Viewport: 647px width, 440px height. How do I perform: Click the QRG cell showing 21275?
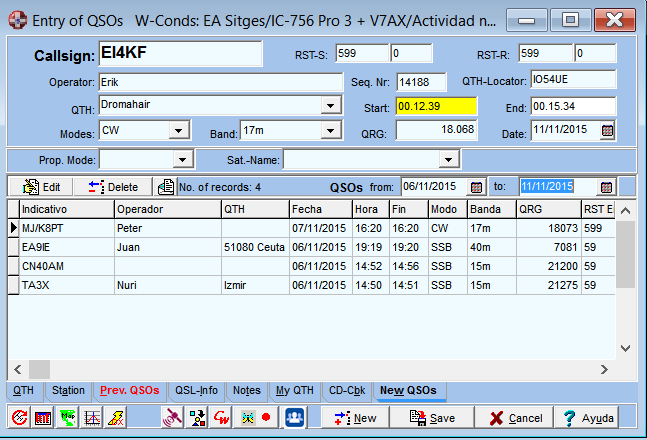point(548,285)
